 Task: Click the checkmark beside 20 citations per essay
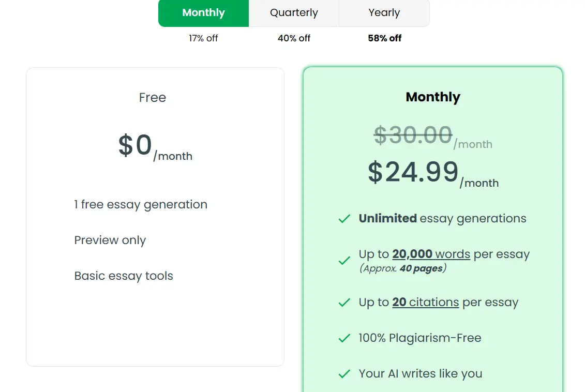[x=344, y=303]
